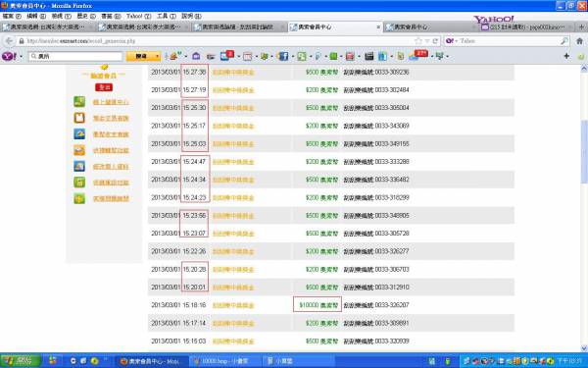This screenshot has height=368, width=588.
Task: Switch to the 10000.bmp 小畫家 taskbar window
Action: pyautogui.click(x=225, y=361)
